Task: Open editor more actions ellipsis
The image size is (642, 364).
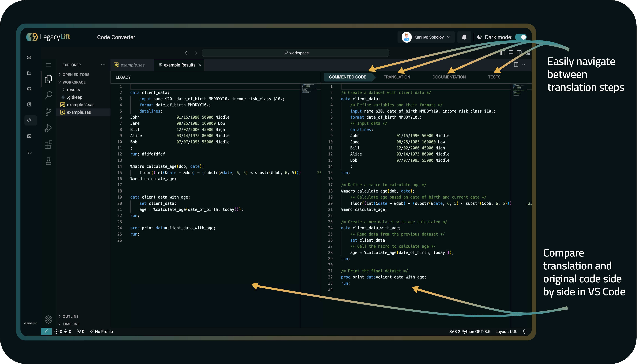Action: click(524, 65)
